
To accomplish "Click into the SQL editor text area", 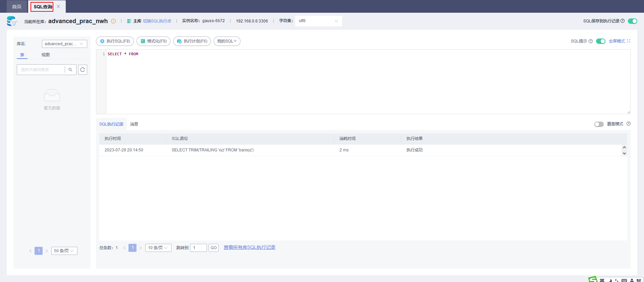I will click(368, 82).
